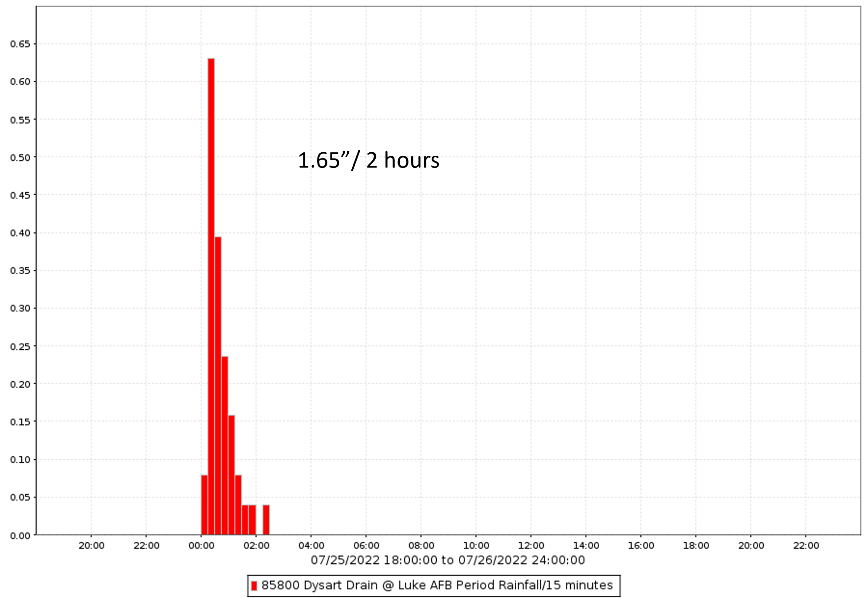Click the last 22:00 x-axis label at right

806,545
